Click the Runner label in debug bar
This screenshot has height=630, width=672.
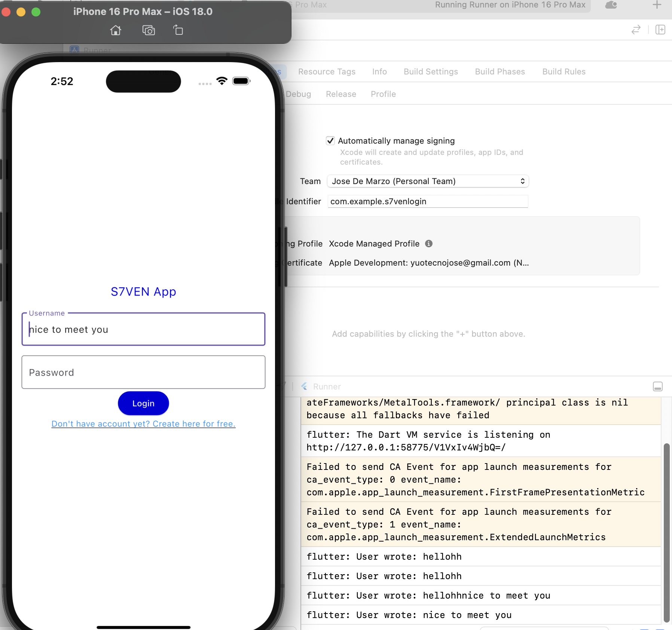pyautogui.click(x=327, y=386)
